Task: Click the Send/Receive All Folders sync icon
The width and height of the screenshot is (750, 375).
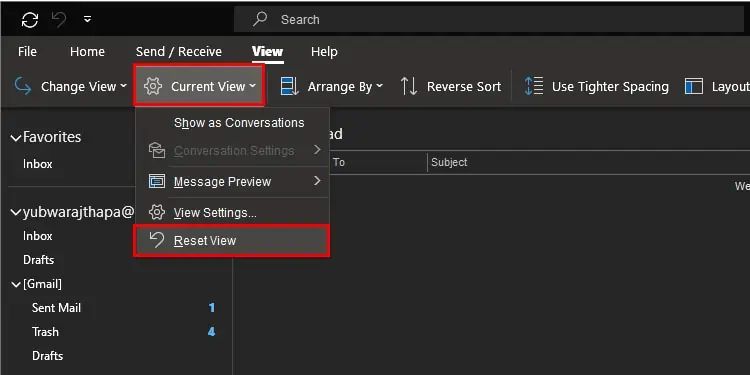Action: pyautogui.click(x=30, y=20)
